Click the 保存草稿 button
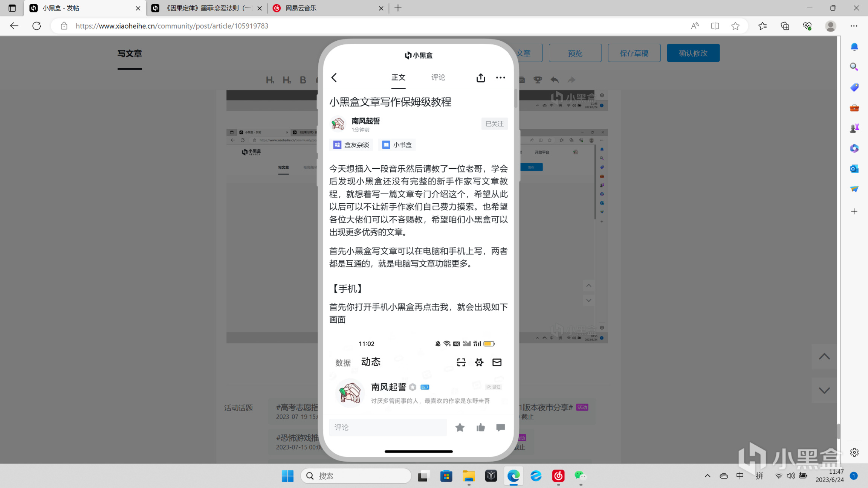The width and height of the screenshot is (868, 488). click(634, 53)
